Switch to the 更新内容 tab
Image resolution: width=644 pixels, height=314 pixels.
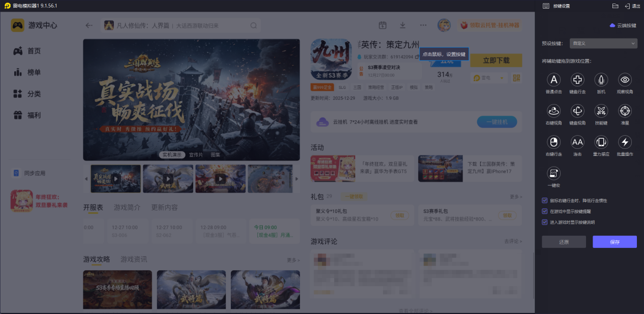click(x=164, y=207)
